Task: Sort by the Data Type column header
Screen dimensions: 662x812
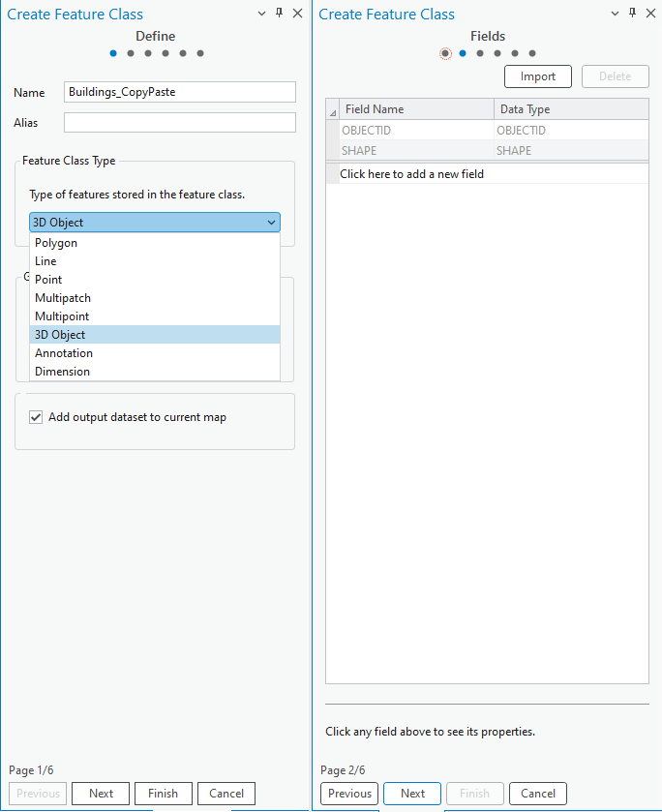Action: [x=571, y=109]
